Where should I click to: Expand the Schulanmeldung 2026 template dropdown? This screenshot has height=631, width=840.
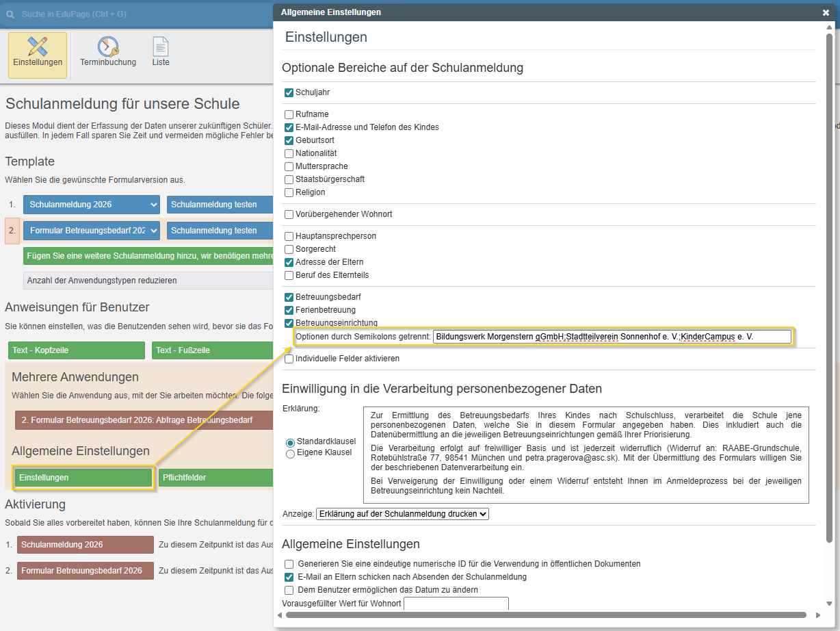(92, 205)
